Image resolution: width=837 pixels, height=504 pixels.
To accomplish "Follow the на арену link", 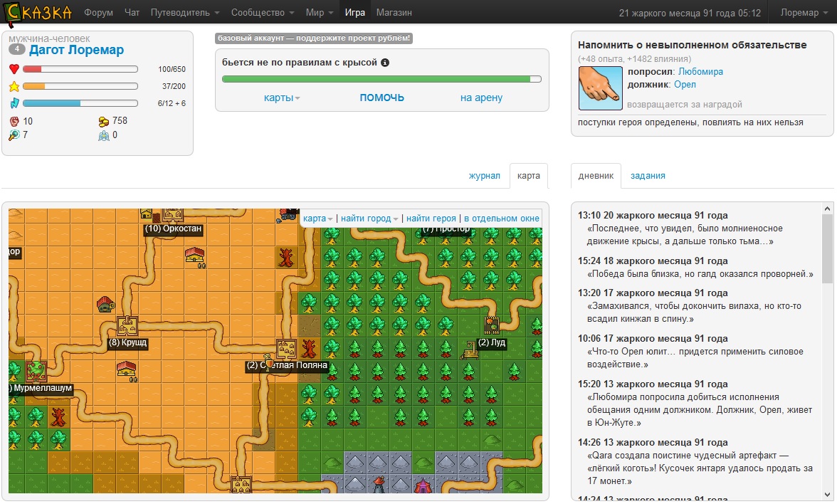I will pos(481,98).
